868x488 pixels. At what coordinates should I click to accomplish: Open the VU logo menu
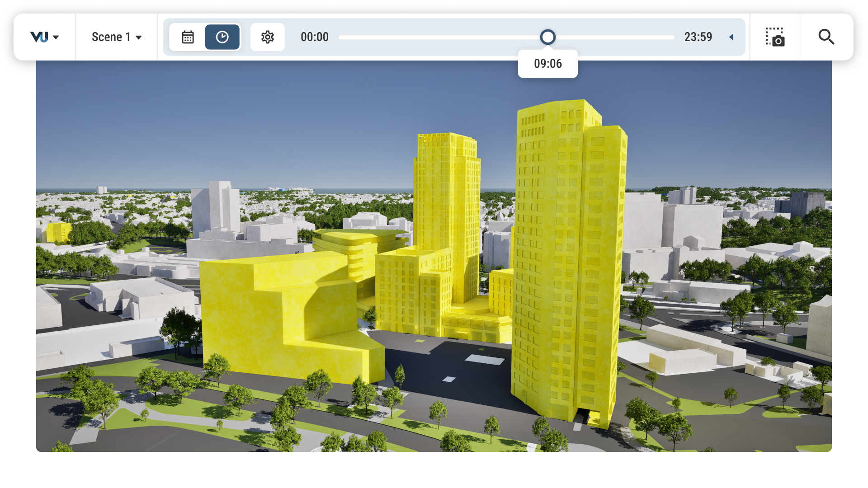(x=44, y=37)
